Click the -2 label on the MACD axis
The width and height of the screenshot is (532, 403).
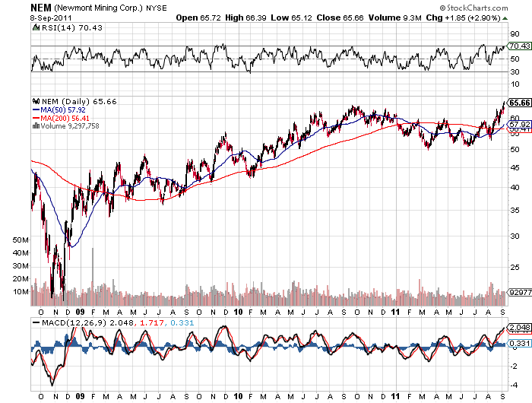515,366
